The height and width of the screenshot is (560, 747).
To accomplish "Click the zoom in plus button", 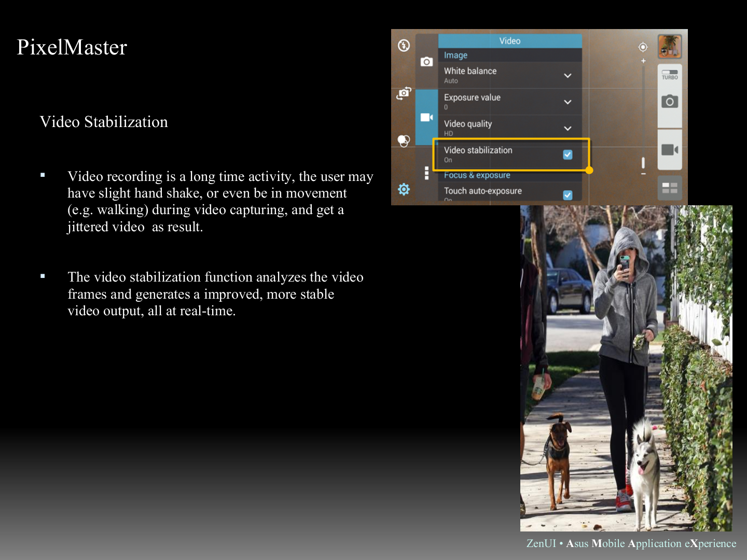I will [643, 61].
